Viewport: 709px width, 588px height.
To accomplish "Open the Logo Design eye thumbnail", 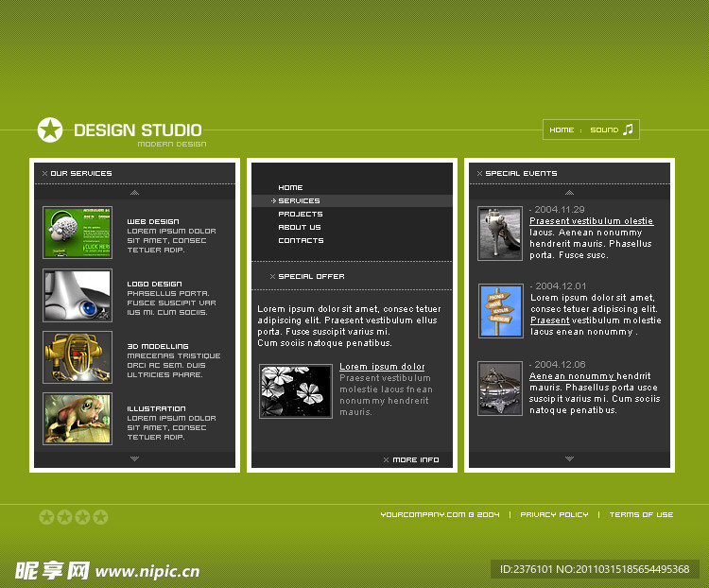I will point(78,295).
